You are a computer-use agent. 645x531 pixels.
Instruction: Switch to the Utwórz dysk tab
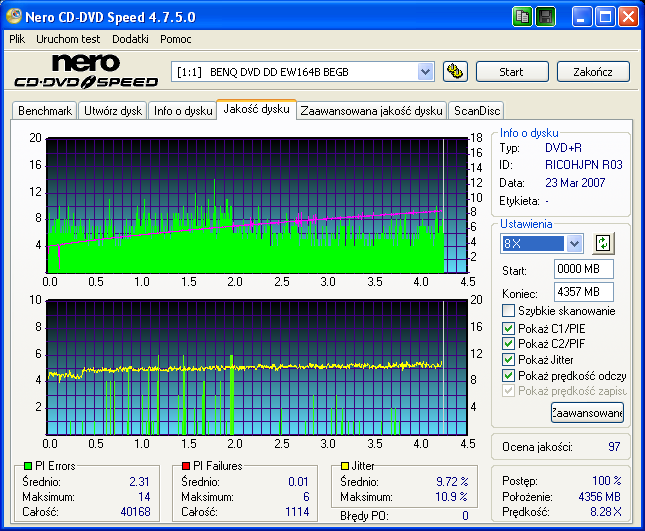[x=113, y=111]
